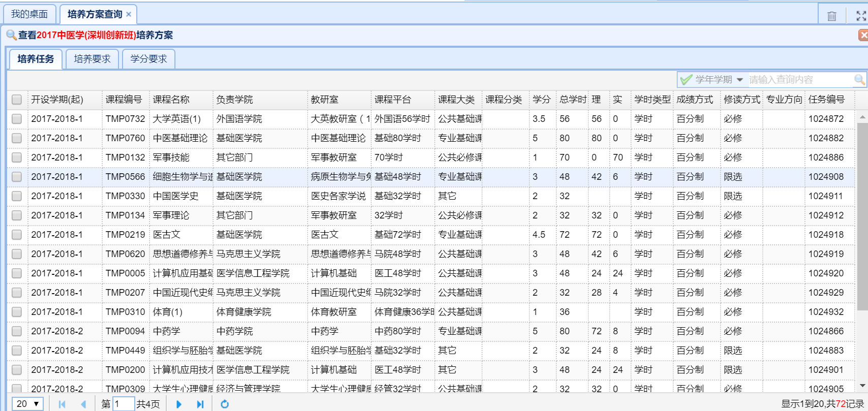Image resolution: width=868 pixels, height=411 pixels.
Task: Jump to the last page icon
Action: (x=200, y=404)
